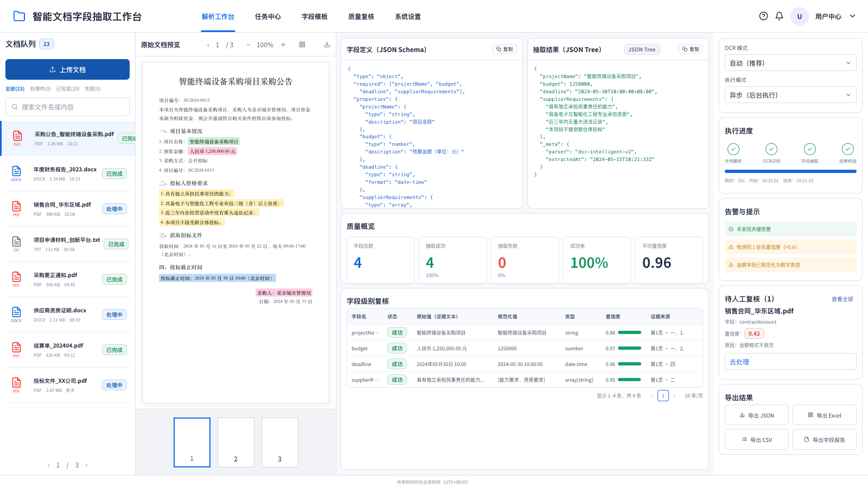
Task: Open 供应商资质证明.docx file icon
Action: pyautogui.click(x=16, y=313)
